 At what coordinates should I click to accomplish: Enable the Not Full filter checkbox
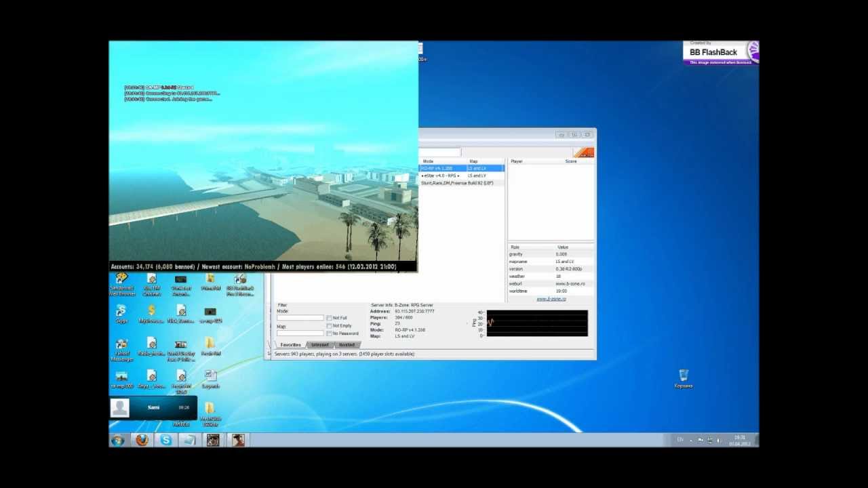point(330,318)
